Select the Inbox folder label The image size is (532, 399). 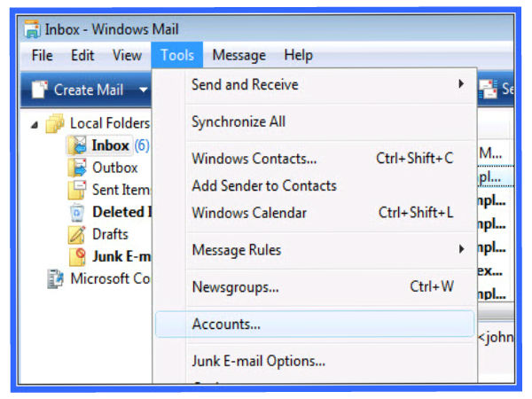(110, 145)
